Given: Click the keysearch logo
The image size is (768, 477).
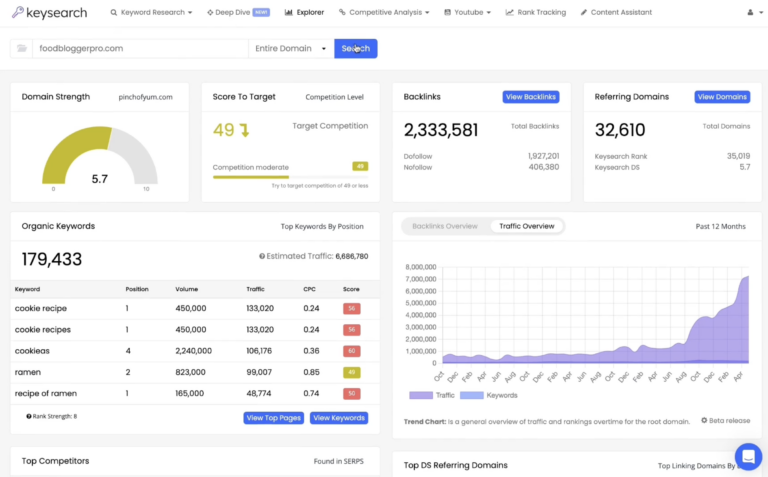Looking at the screenshot, I should pyautogui.click(x=49, y=12).
